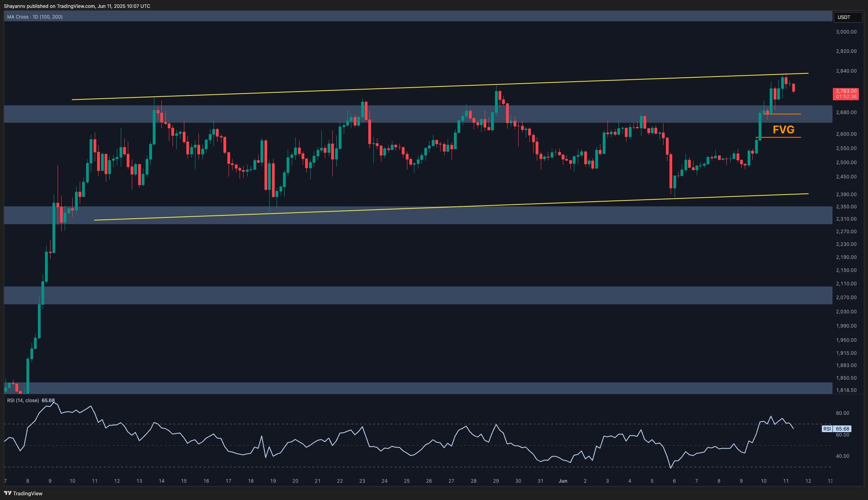Click date 29 on the time axis

coord(496,481)
